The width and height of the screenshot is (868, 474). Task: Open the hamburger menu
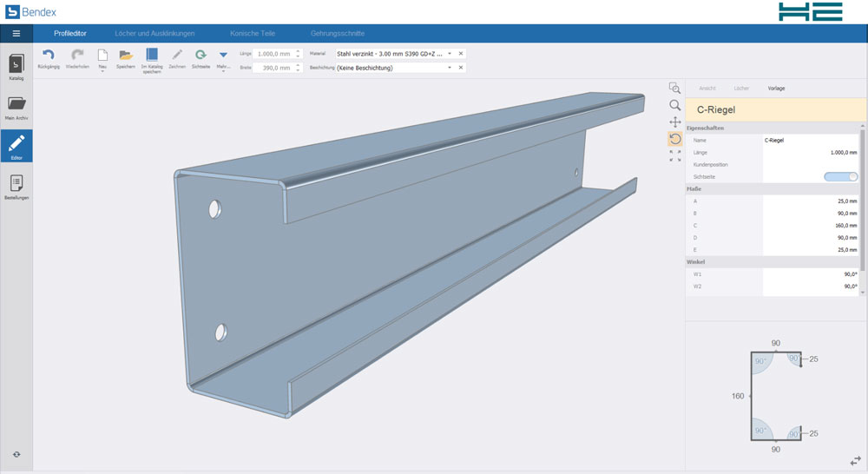(x=16, y=33)
